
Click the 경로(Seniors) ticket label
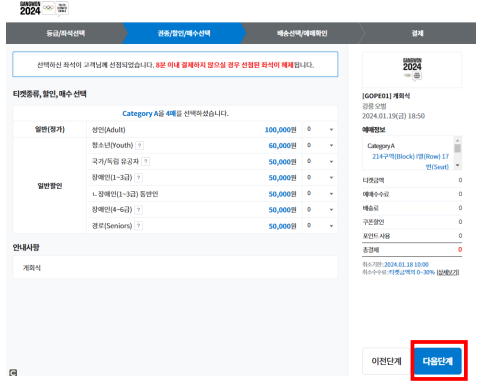coord(112,226)
